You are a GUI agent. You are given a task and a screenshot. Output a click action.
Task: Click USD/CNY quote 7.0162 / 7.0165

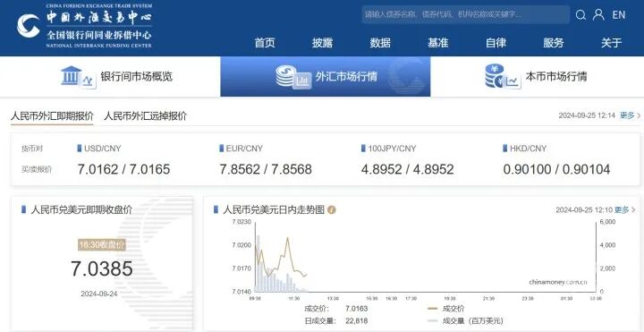click(123, 169)
